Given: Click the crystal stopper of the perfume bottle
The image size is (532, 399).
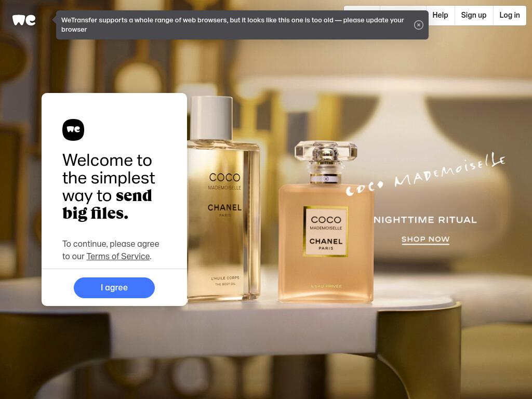Looking at the screenshot, I should [x=326, y=152].
